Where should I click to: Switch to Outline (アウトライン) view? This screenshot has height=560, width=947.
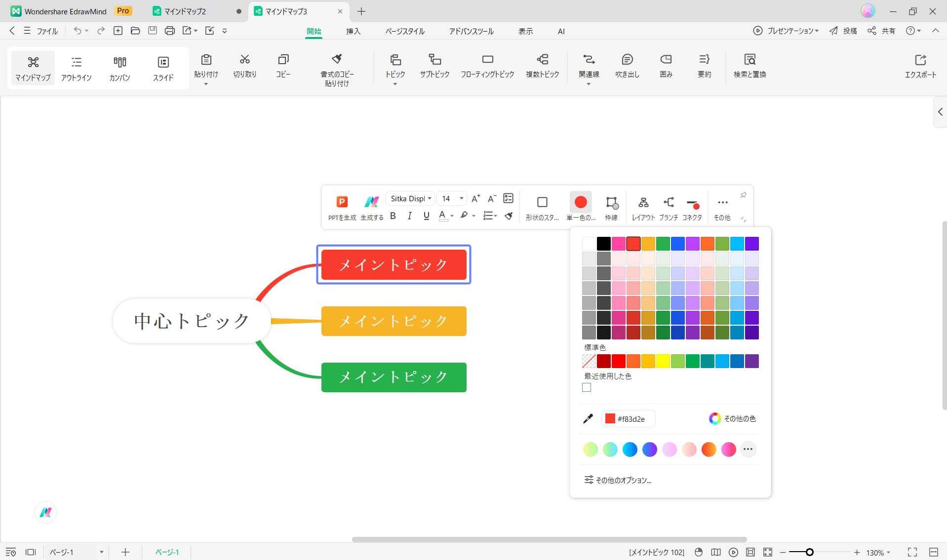click(x=77, y=68)
